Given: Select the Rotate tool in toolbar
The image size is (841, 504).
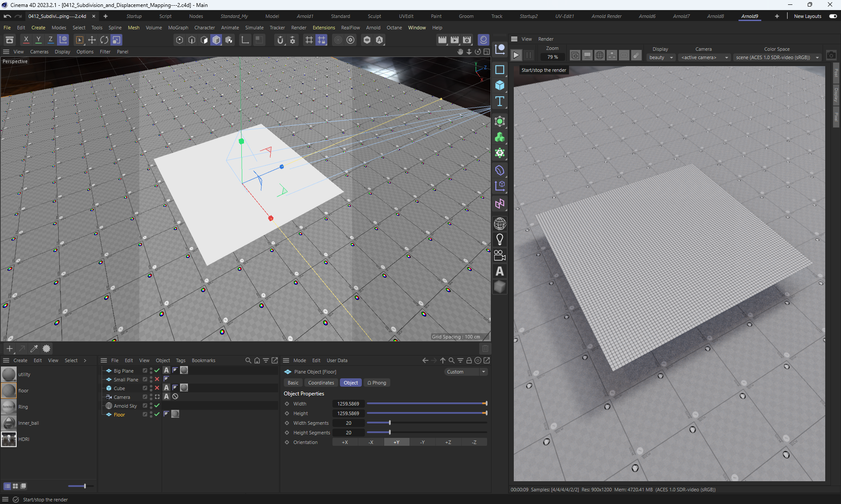Looking at the screenshot, I should click(x=104, y=40).
